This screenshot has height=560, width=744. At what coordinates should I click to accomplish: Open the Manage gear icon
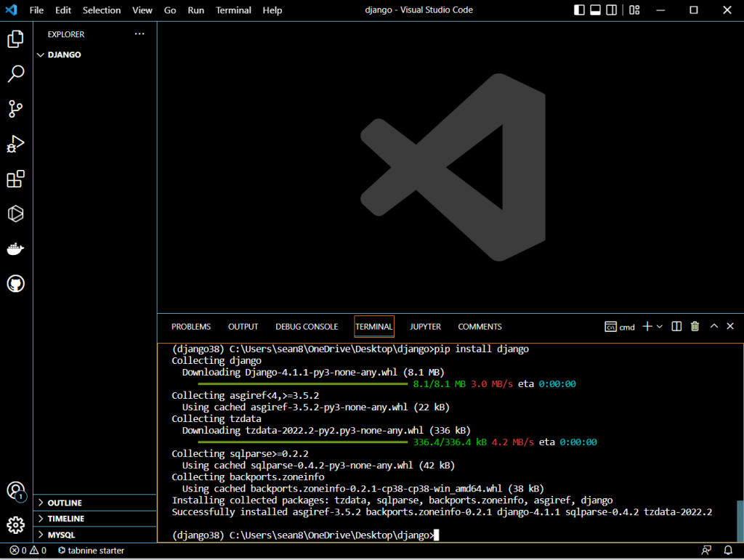(x=16, y=525)
